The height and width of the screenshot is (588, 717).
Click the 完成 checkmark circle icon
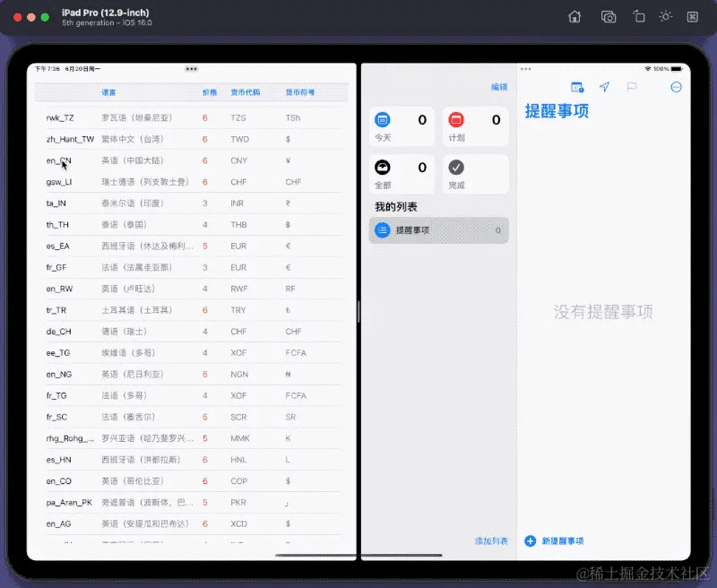(456, 168)
